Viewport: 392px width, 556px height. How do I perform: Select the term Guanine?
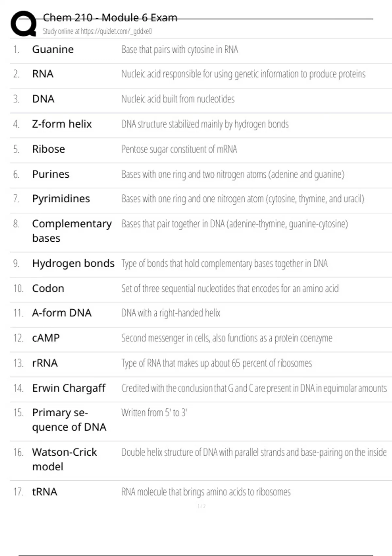(53, 49)
